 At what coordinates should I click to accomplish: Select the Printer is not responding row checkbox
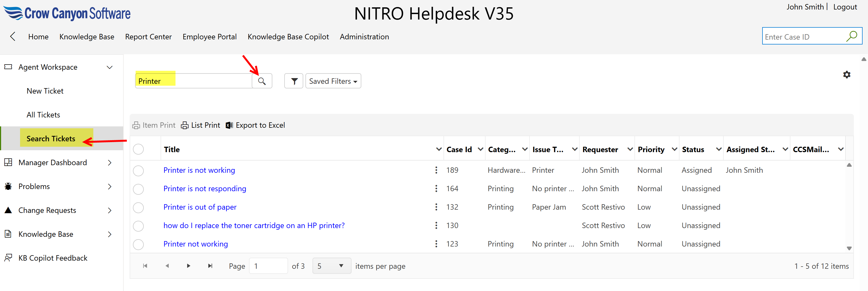tap(138, 189)
